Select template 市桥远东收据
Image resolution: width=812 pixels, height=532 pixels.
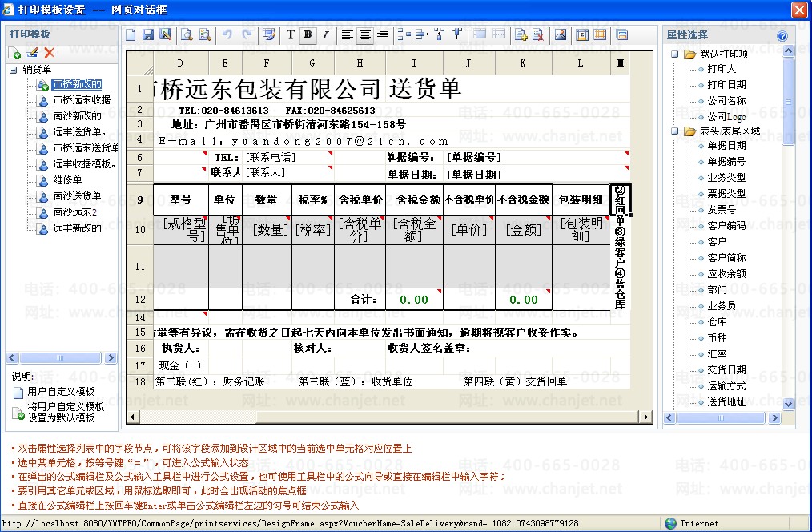(x=82, y=100)
